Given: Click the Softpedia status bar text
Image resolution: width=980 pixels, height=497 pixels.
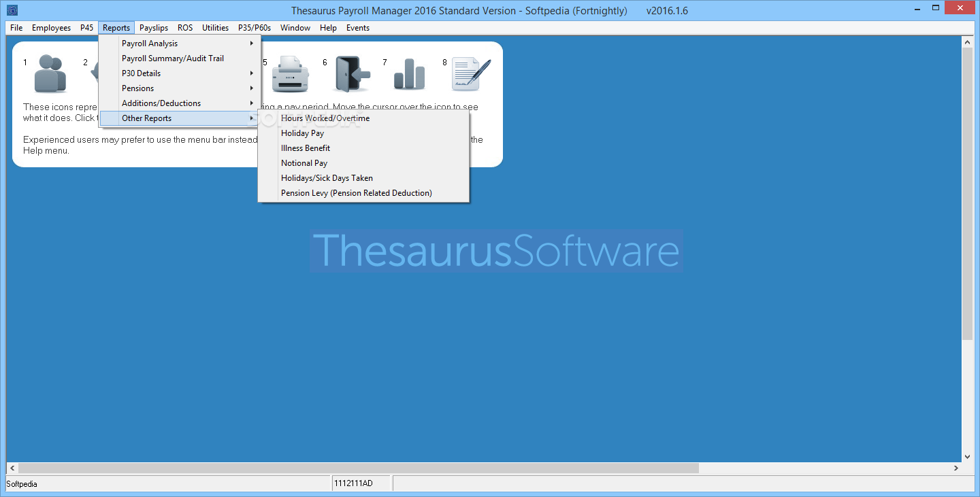Looking at the screenshot, I should (22, 484).
